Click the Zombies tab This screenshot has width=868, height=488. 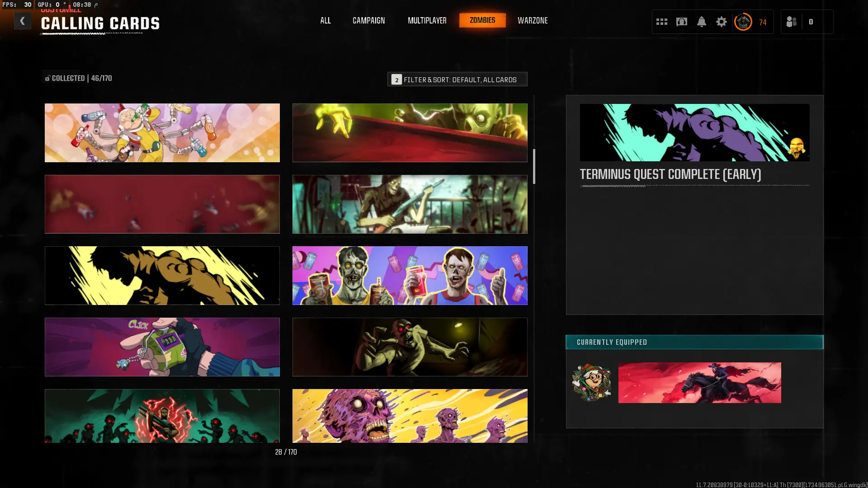click(482, 20)
